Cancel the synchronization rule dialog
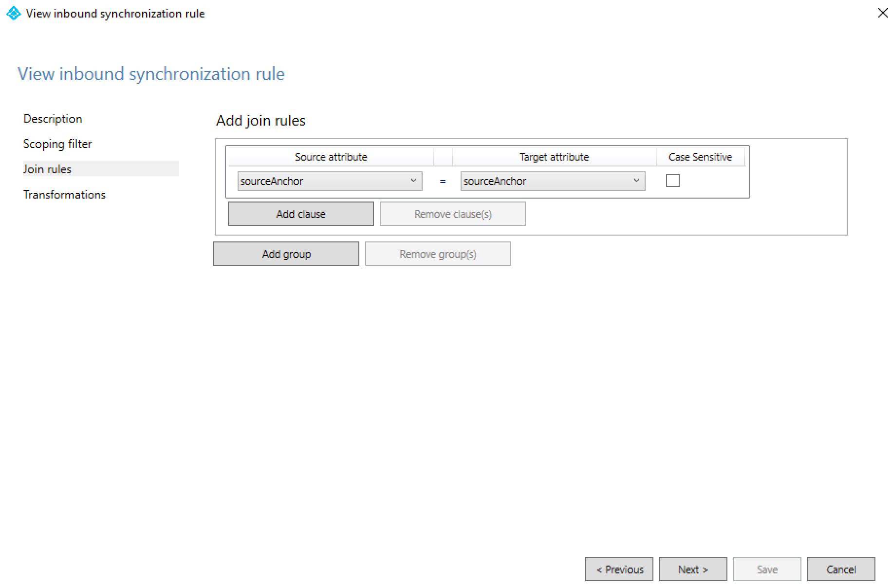Image resolution: width=891 pixels, height=588 pixels. pyautogui.click(x=841, y=570)
